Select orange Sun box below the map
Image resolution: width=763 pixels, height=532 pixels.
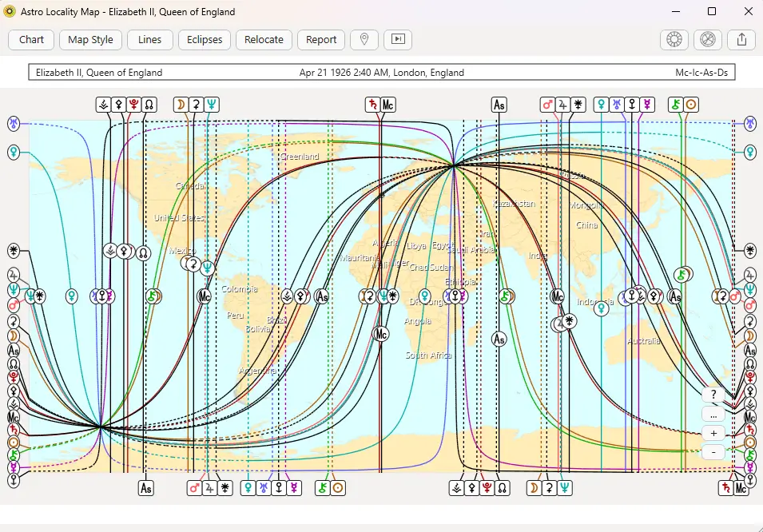[x=338, y=488]
